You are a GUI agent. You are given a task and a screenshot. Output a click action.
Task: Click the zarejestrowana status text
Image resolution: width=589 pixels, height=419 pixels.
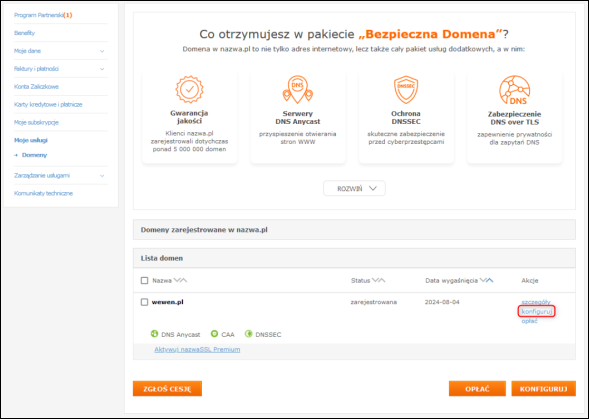pyautogui.click(x=374, y=302)
